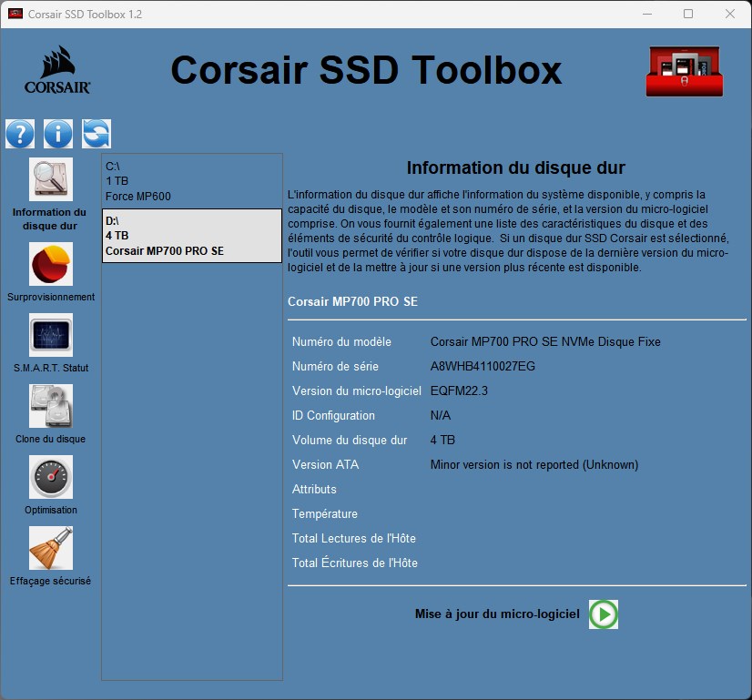Select the C:\ 1 TB Force MP600 drive
The height and width of the screenshot is (700, 752).
pyautogui.click(x=192, y=181)
